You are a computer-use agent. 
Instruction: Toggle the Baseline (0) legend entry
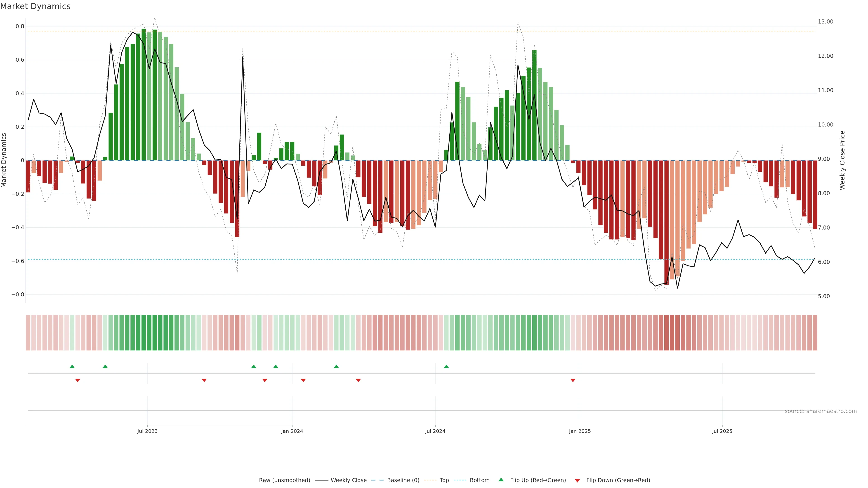403,480
